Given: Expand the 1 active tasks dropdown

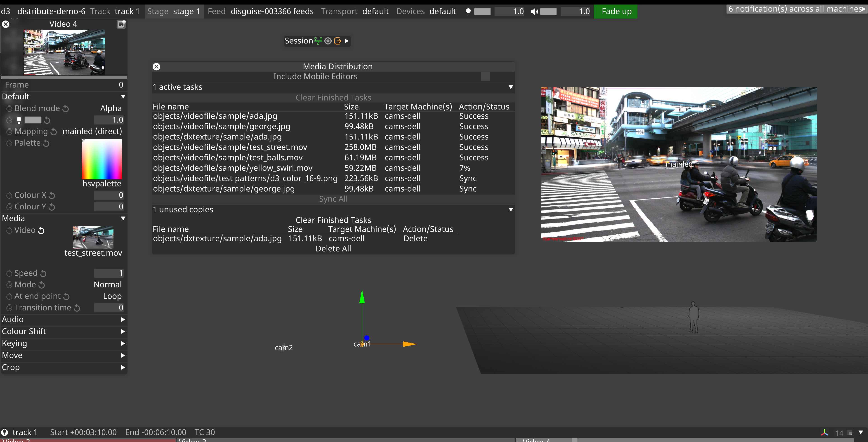Looking at the screenshot, I should tap(511, 87).
